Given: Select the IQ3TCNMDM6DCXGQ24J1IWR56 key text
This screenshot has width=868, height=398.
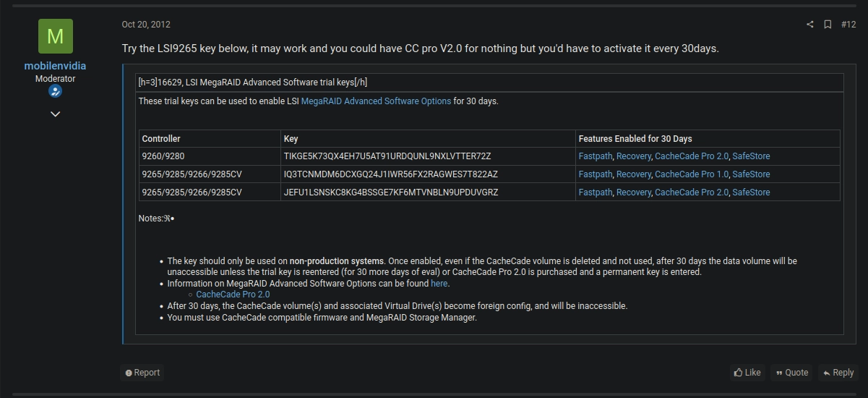Looking at the screenshot, I should pos(391,174).
